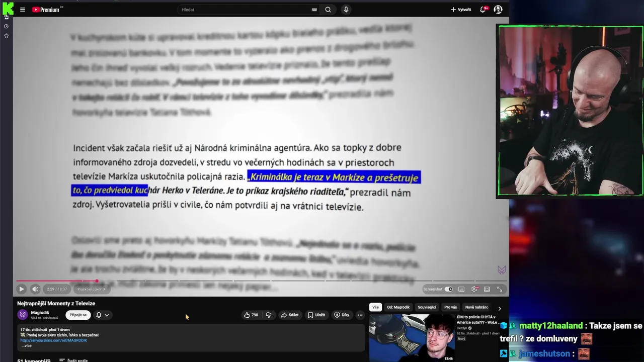This screenshot has width=644, height=362.
Task: Click jameshutson username in chat
Action: (545, 354)
